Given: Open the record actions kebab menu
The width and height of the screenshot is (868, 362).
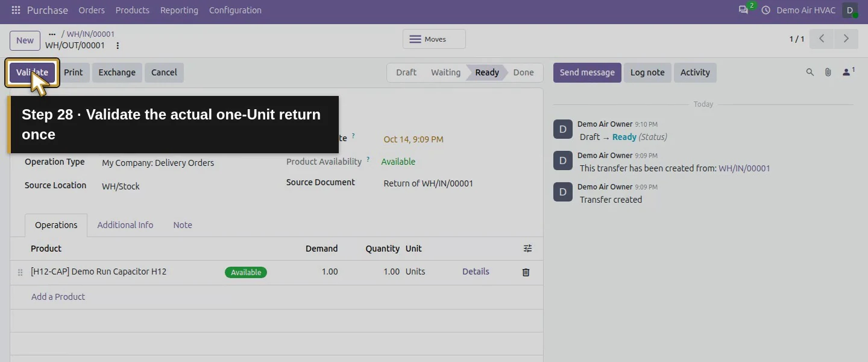Looking at the screenshot, I should 118,45.
